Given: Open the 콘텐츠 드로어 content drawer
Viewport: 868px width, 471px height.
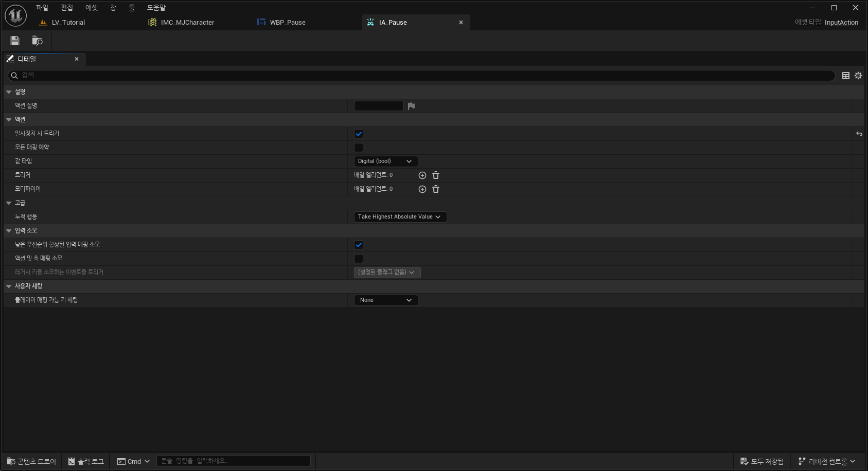Looking at the screenshot, I should coord(31,461).
